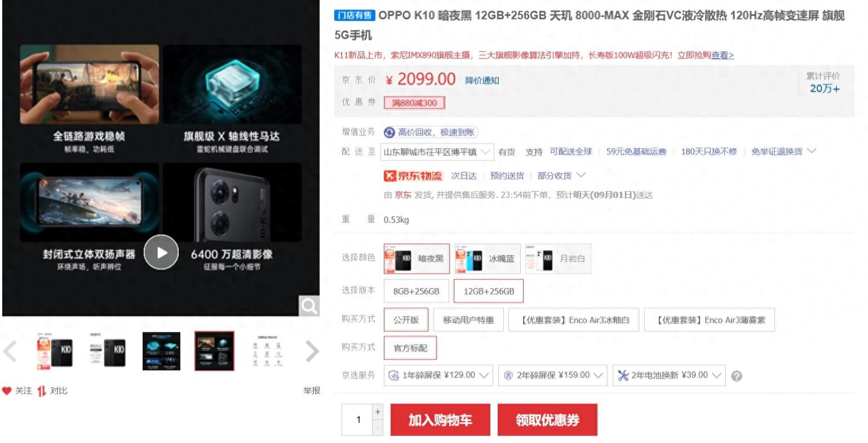Click the 加入购物车 button
The width and height of the screenshot is (868, 443).
tap(440, 420)
